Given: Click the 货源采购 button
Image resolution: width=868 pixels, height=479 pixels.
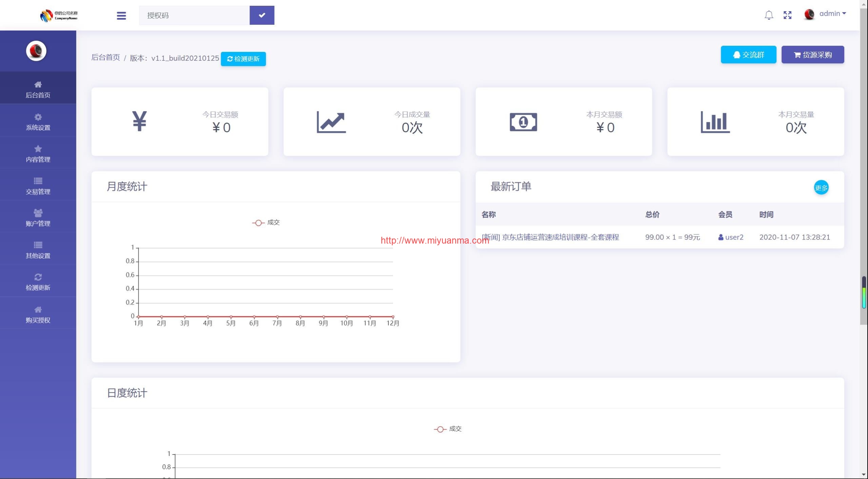Looking at the screenshot, I should pyautogui.click(x=812, y=55).
